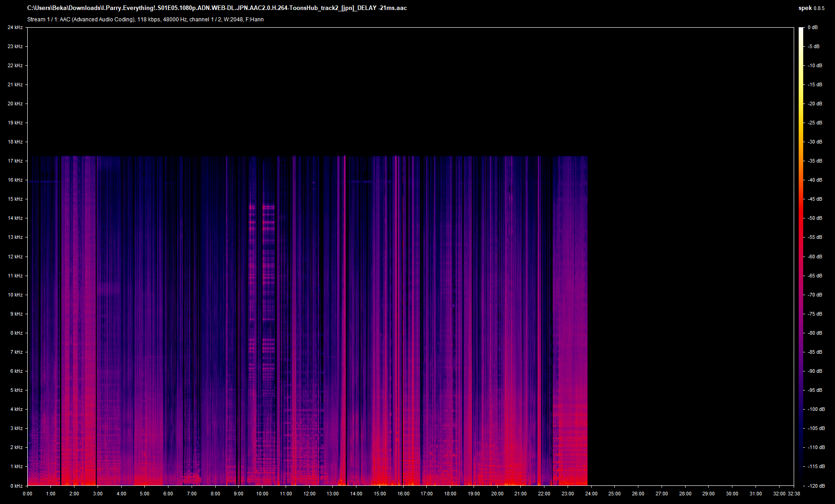The width and height of the screenshot is (835, 504).
Task: Select the stream info line showing AAC details
Action: pyautogui.click(x=145, y=20)
